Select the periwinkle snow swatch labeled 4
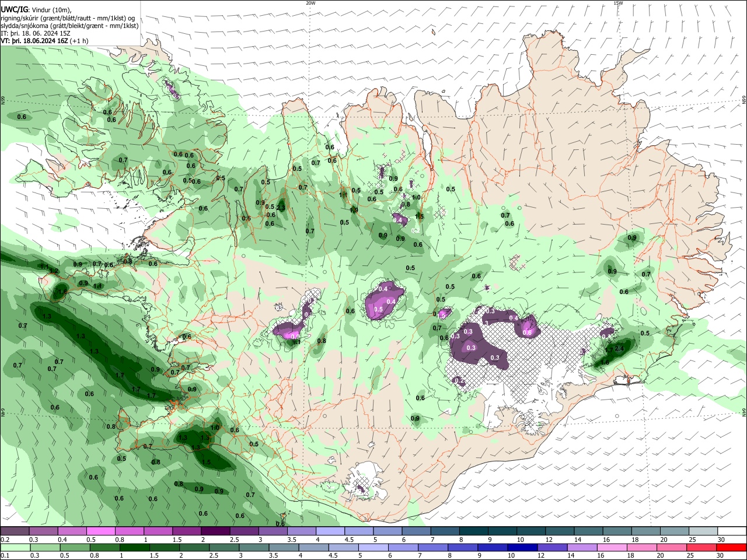The height and width of the screenshot is (560, 747). coord(330,531)
